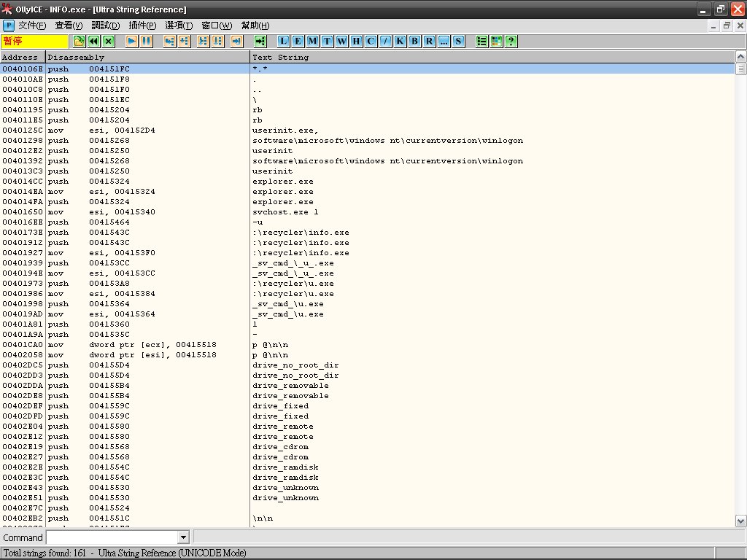Click the blue P icon in menu bar
747x560 pixels.
(8, 26)
